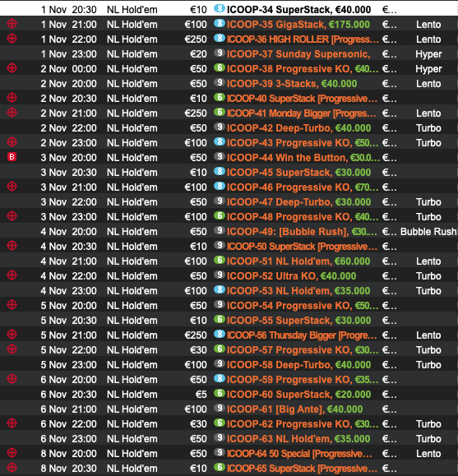
Task: Click the €20 buy-in on the ICOOP-37 row
Action: click(x=198, y=54)
